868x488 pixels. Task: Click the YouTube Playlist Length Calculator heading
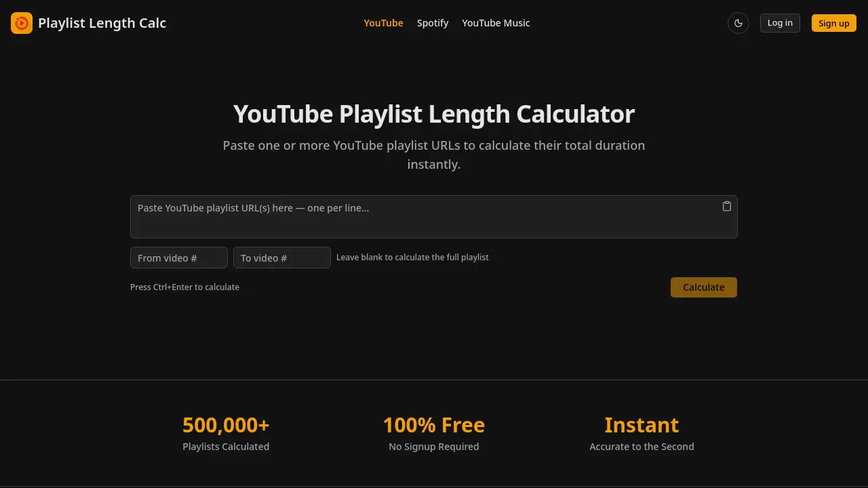click(x=434, y=114)
